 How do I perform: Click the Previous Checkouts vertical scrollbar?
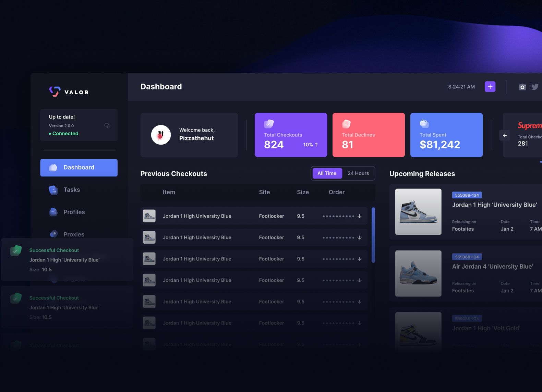373,235
